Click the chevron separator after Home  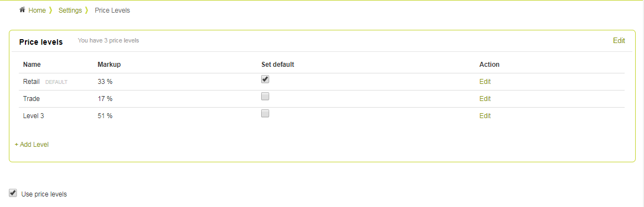click(x=50, y=10)
